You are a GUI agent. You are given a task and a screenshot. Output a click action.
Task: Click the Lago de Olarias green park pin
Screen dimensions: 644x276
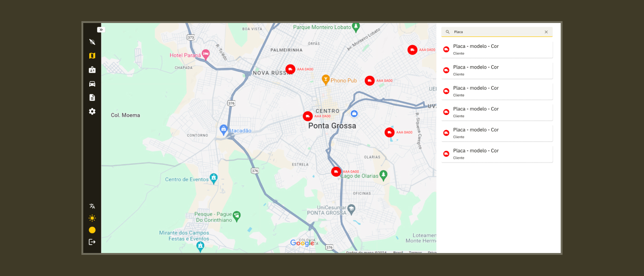(x=384, y=175)
